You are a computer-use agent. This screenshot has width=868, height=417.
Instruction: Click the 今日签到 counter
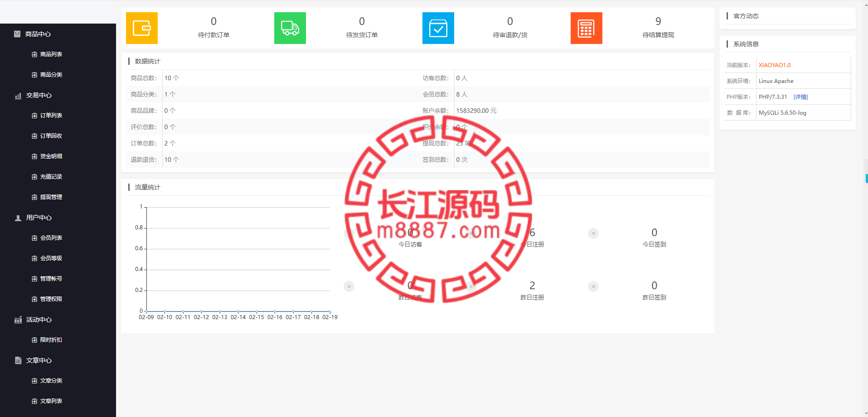(x=654, y=238)
